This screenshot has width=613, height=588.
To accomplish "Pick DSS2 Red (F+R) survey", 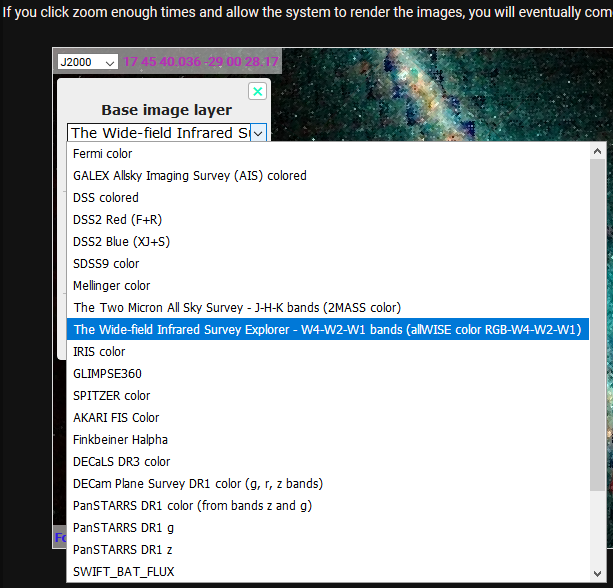I will tap(118, 220).
